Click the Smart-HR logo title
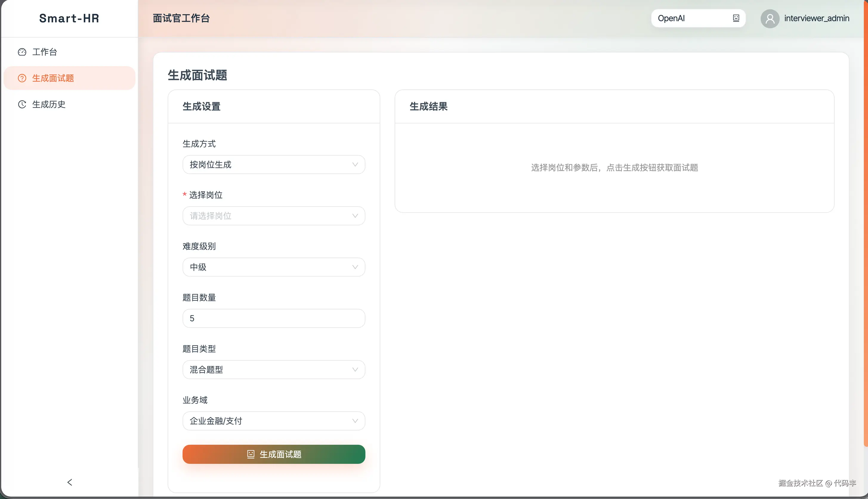The height and width of the screenshot is (499, 868). (x=69, y=18)
